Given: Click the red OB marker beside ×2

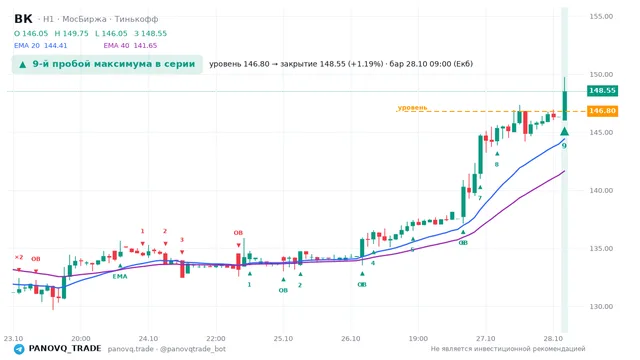Looking at the screenshot, I should pyautogui.click(x=36, y=259).
